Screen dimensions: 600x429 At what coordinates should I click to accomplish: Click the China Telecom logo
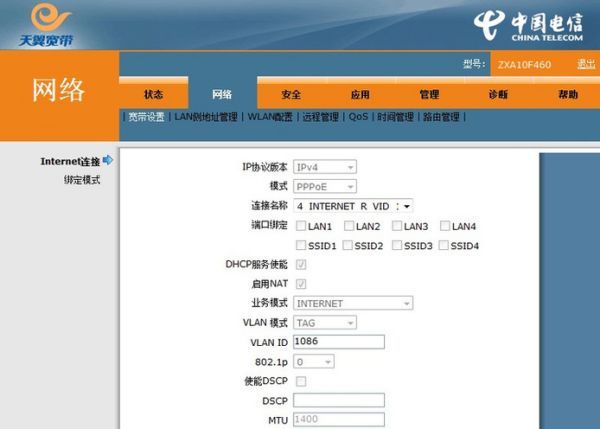click(528, 26)
